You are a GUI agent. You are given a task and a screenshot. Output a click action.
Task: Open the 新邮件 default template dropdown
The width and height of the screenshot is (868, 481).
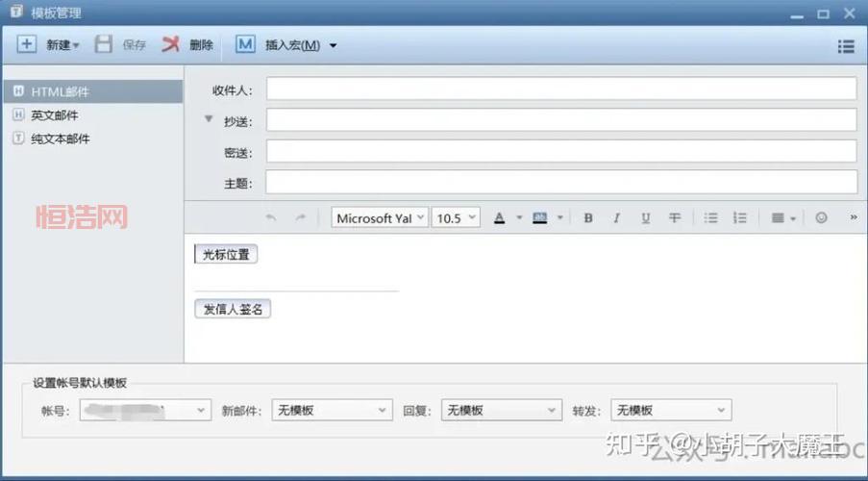tap(331, 411)
